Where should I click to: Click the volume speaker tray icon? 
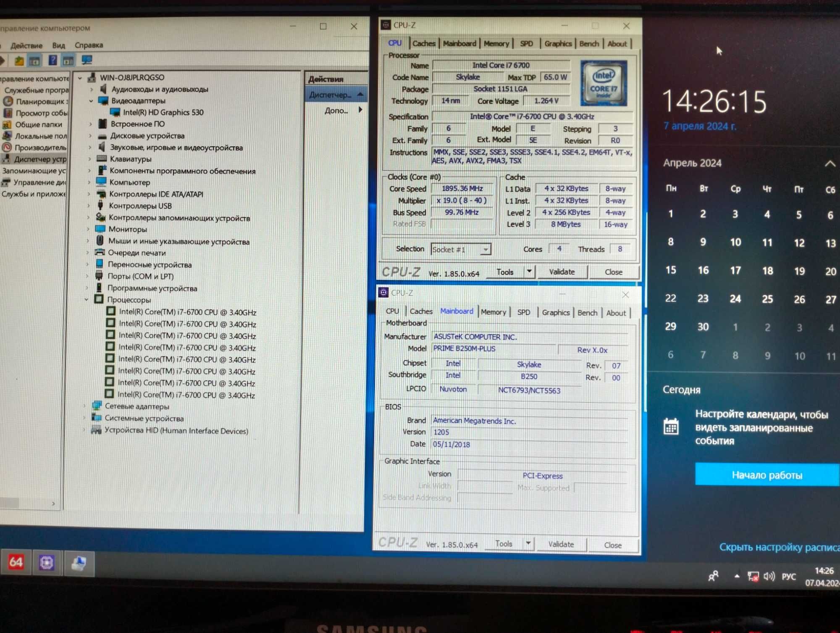click(x=769, y=576)
